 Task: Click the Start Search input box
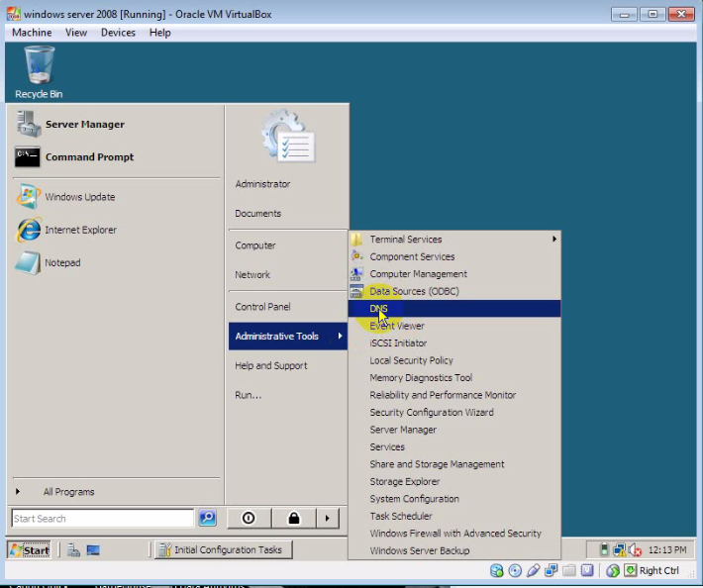point(103,519)
